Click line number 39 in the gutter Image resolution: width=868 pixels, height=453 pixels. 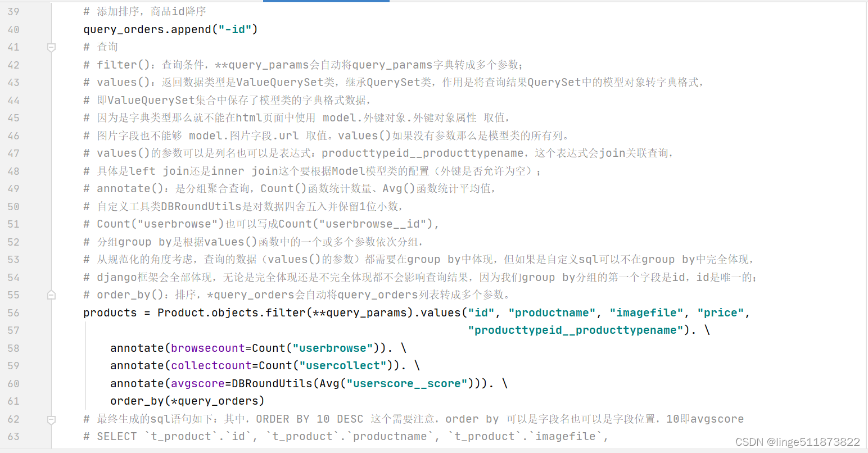point(13,11)
